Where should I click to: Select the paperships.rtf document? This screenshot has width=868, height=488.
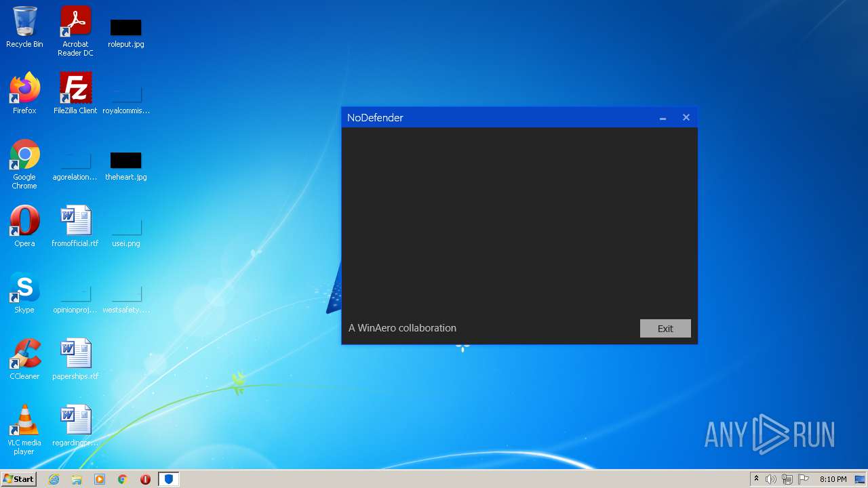pos(75,359)
